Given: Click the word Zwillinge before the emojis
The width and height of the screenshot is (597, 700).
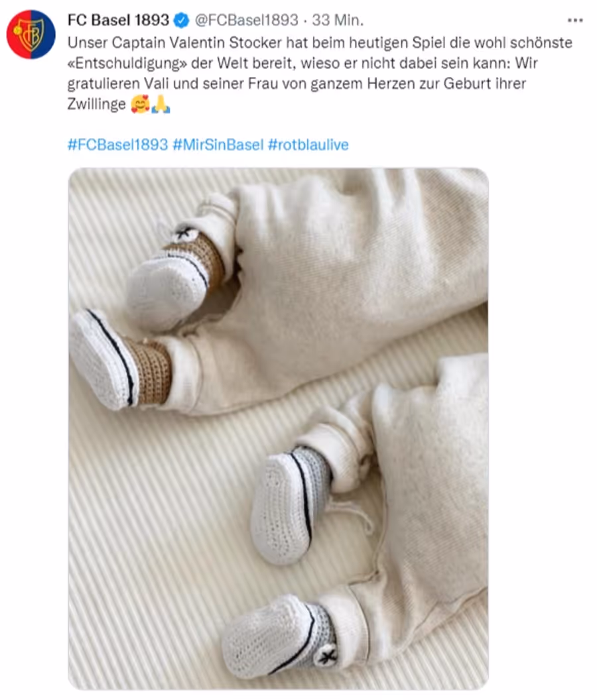Looking at the screenshot, I should tap(97, 105).
